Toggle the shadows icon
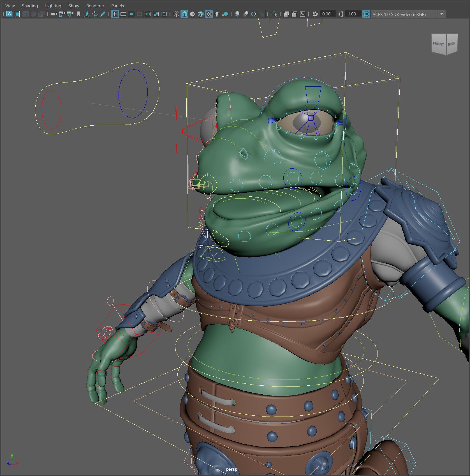 [x=225, y=14]
